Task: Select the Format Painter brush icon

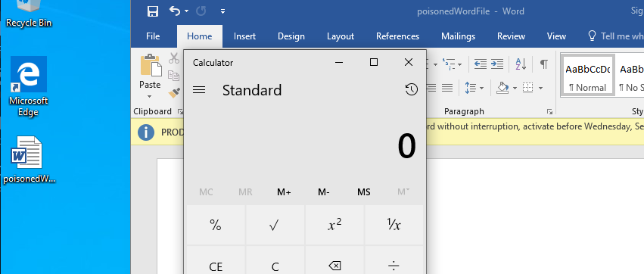Action: click(x=175, y=93)
